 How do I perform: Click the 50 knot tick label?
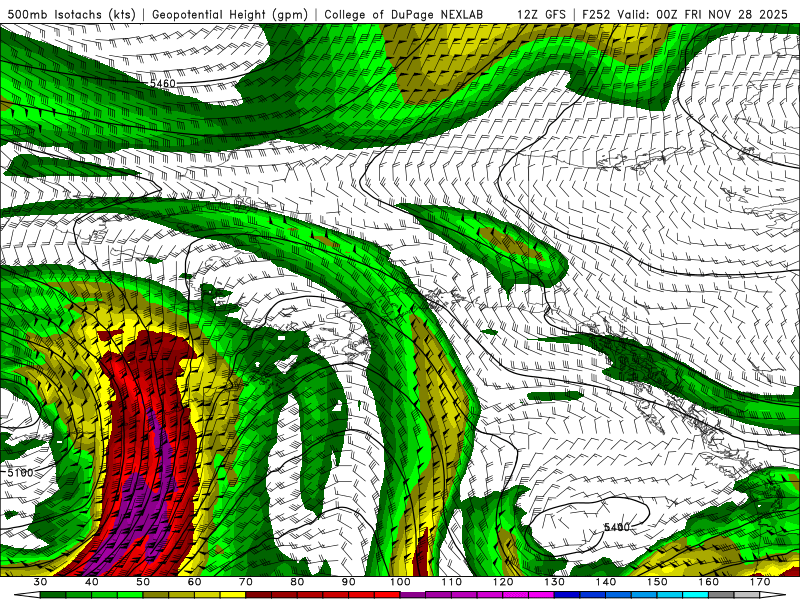coord(143,582)
